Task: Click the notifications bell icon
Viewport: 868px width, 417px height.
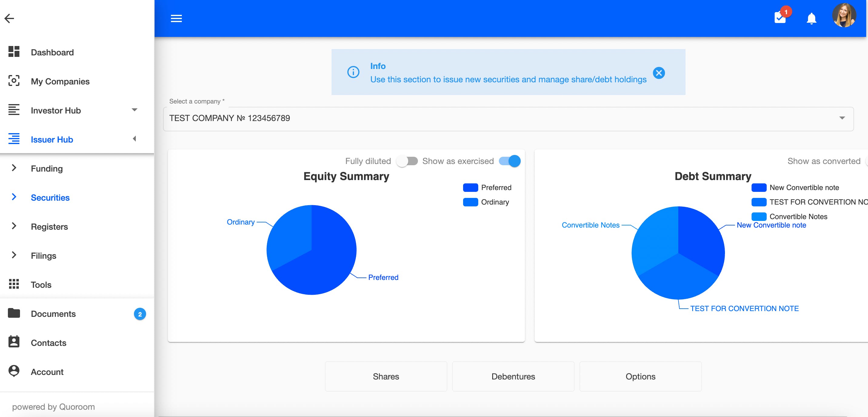Action: pos(811,18)
